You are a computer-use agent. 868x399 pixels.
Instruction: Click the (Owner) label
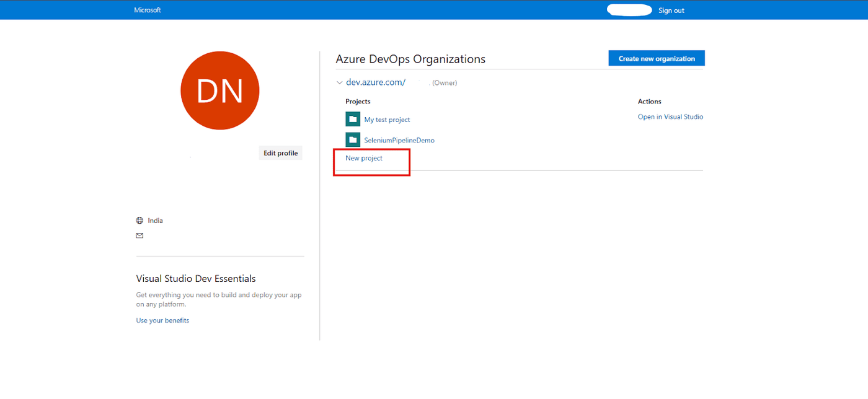point(445,82)
